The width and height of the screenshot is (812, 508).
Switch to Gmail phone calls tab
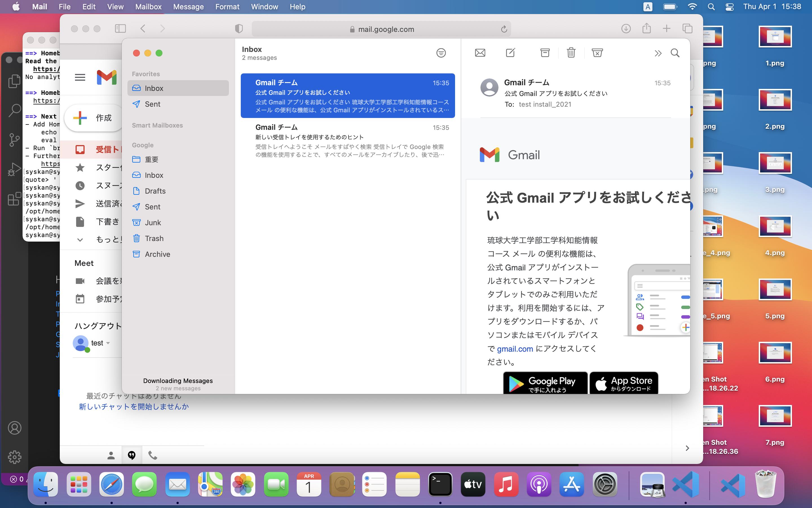click(153, 455)
